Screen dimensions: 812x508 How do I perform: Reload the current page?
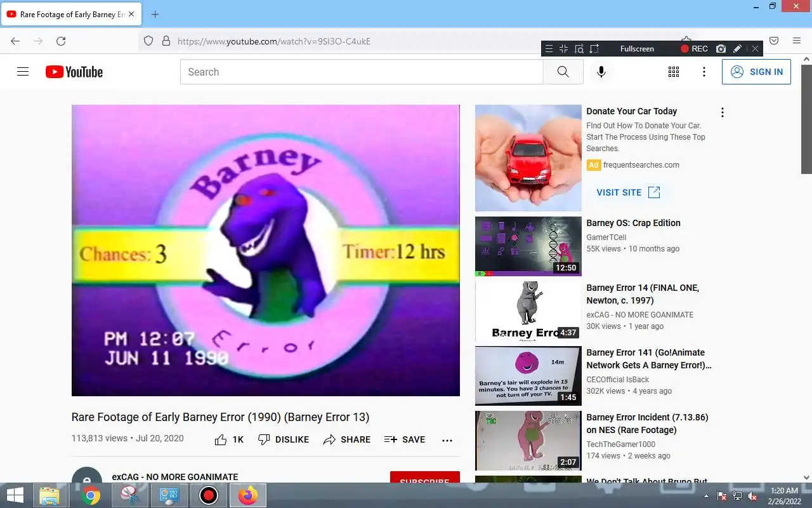(61, 41)
